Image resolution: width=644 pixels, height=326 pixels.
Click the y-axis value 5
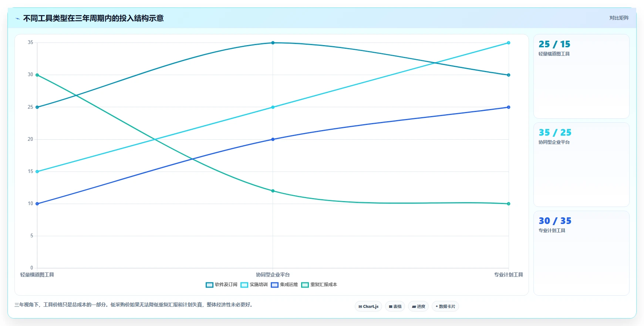point(32,236)
